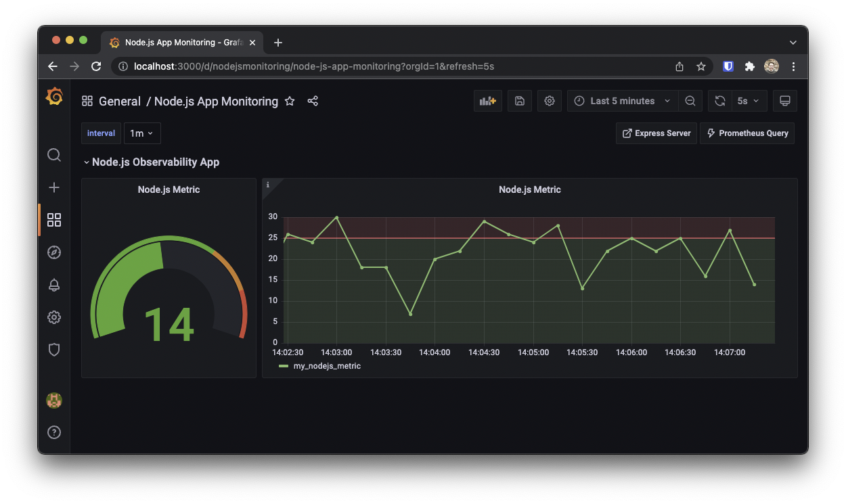The width and height of the screenshot is (846, 504).
Task: Refresh the dashboard now
Action: click(x=720, y=101)
